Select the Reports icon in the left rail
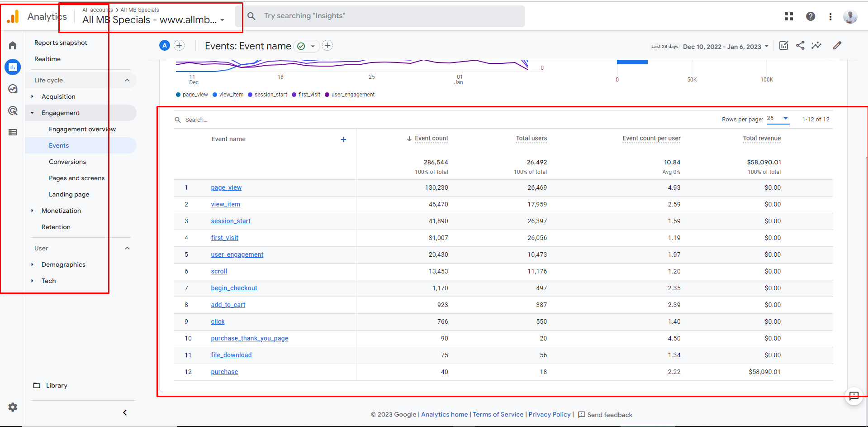This screenshot has height=427, width=868. coord(13,67)
